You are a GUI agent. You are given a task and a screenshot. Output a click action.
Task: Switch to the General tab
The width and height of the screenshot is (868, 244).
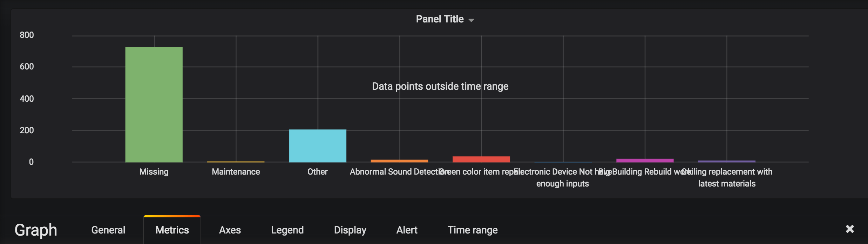[x=108, y=230]
